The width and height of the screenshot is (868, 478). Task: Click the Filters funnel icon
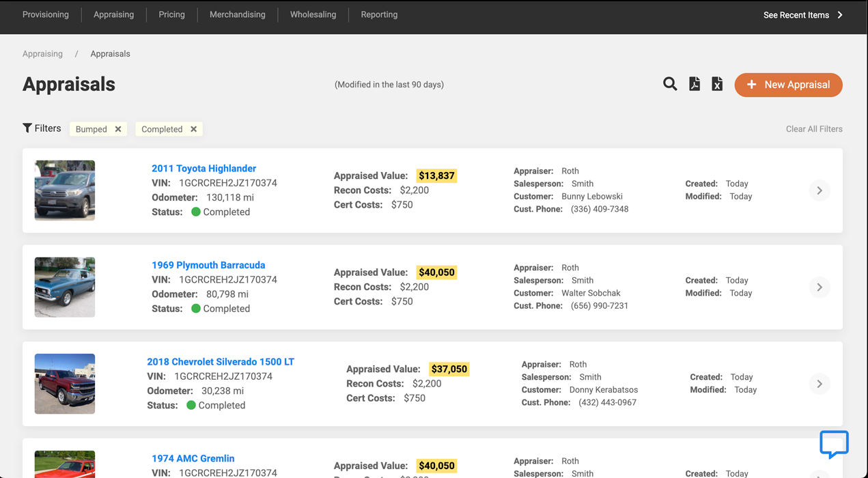pos(27,128)
